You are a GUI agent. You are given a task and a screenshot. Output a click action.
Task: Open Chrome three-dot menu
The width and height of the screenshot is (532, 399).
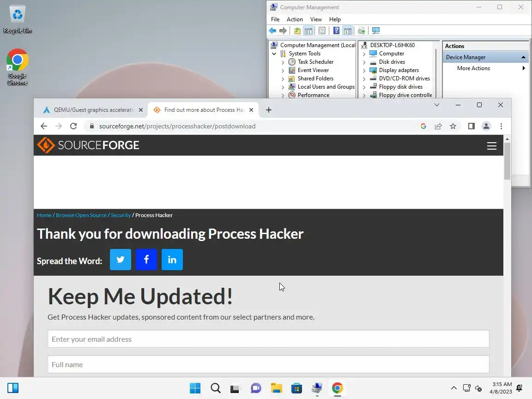click(501, 126)
